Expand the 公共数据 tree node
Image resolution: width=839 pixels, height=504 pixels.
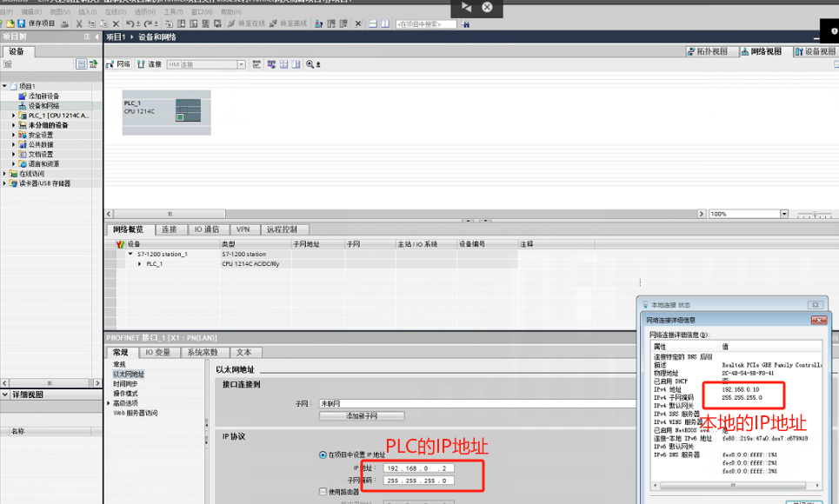pos(14,144)
